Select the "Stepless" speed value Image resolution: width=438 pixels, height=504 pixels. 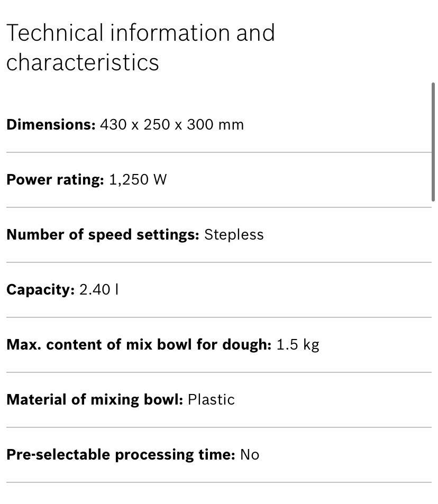point(234,235)
